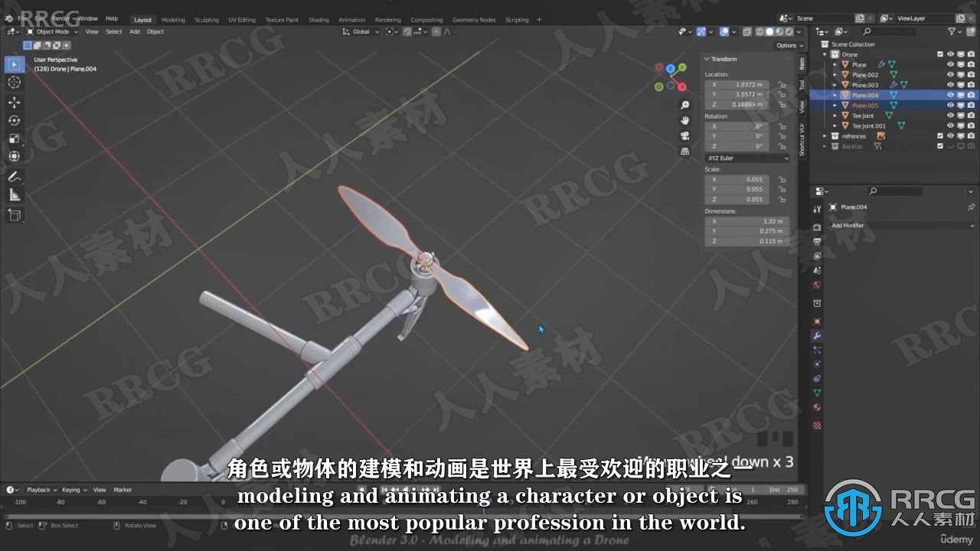
Task: Select the Add Cube tool
Action: (x=15, y=215)
